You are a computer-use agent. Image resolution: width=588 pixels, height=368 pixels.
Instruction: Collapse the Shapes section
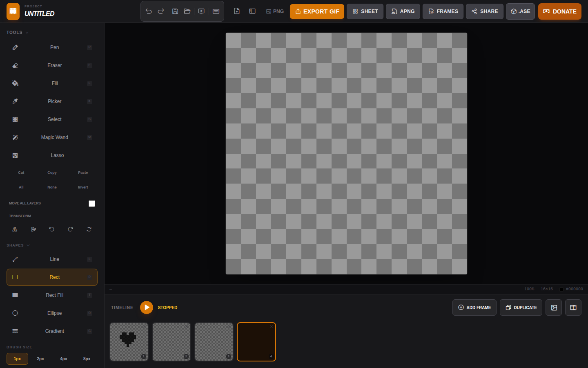coord(18,245)
